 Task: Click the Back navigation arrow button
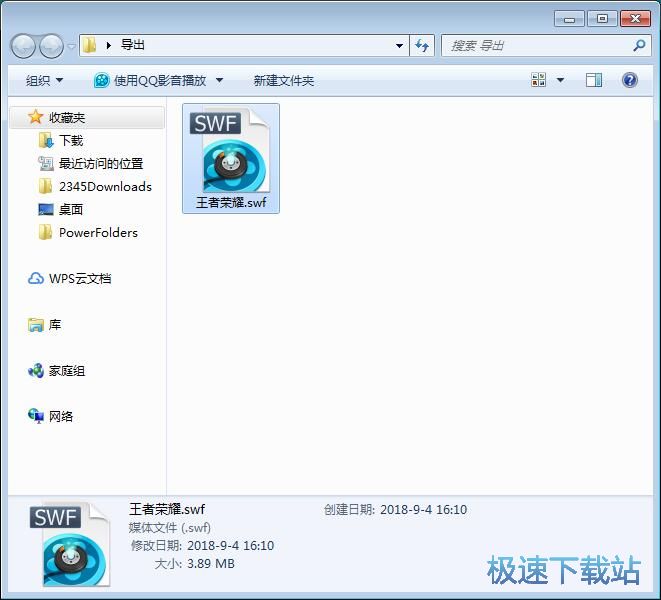point(23,46)
